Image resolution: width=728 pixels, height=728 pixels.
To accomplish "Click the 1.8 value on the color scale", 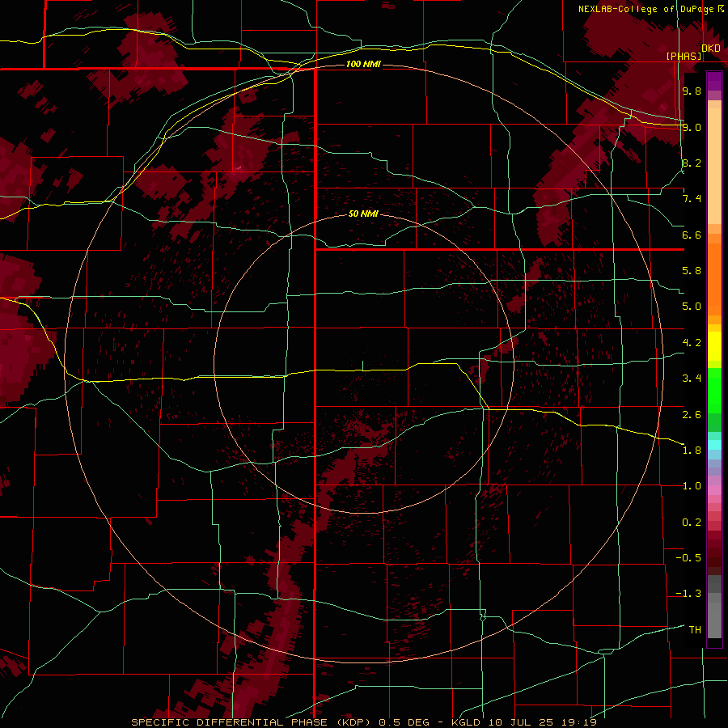I will pyautogui.click(x=692, y=451).
